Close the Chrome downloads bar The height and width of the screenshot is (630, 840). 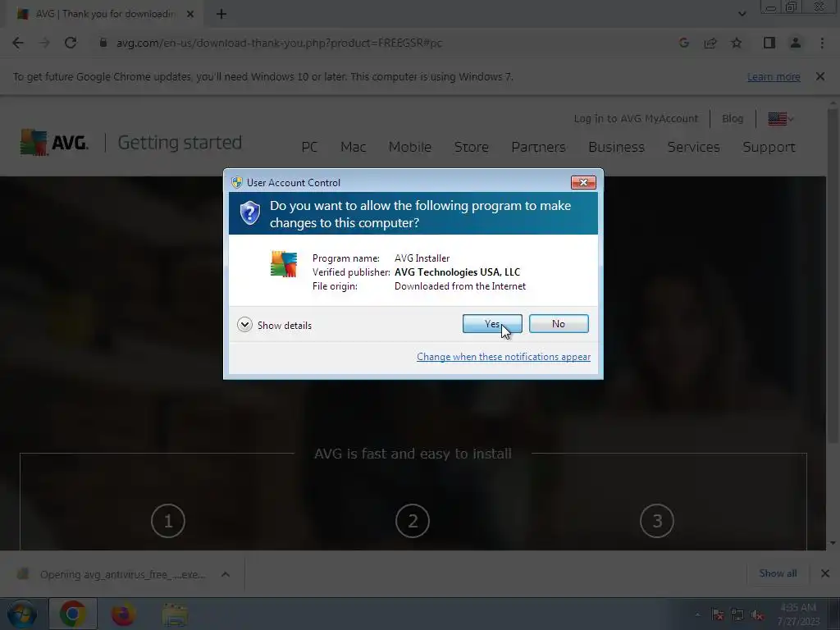[x=825, y=573]
